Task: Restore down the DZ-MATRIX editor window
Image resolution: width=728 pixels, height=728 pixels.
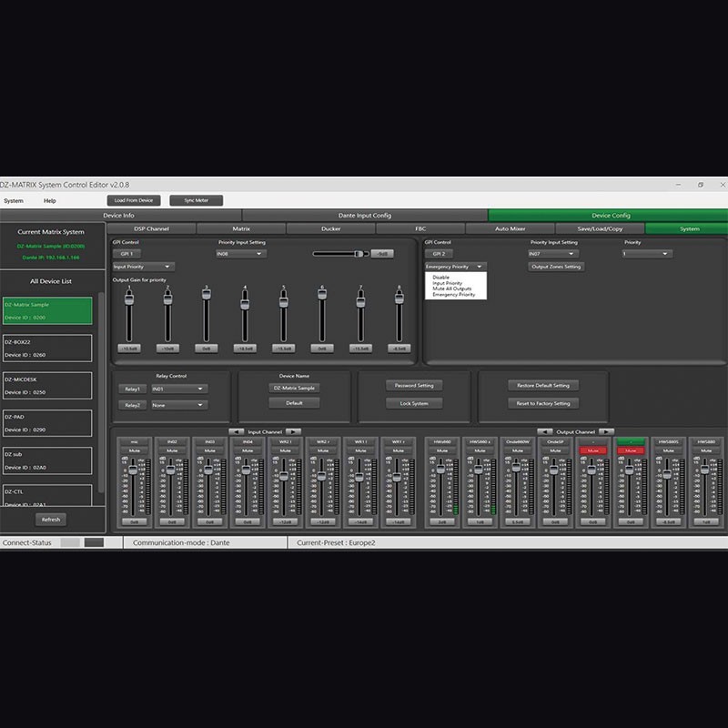Action: tap(700, 185)
